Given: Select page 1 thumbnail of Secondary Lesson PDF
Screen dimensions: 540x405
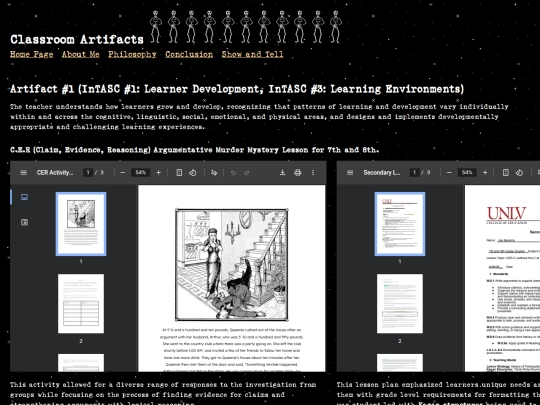Looking at the screenshot, I should click(400, 224).
